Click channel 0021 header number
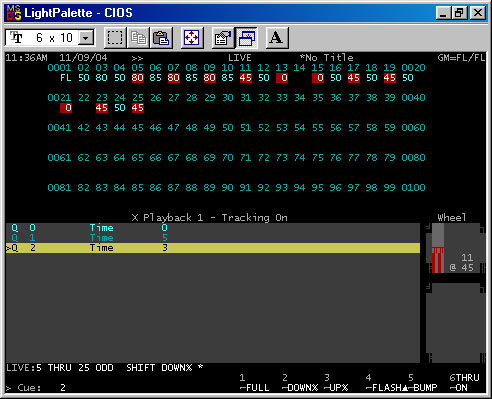Screen dimensions: 492x399 point(59,98)
